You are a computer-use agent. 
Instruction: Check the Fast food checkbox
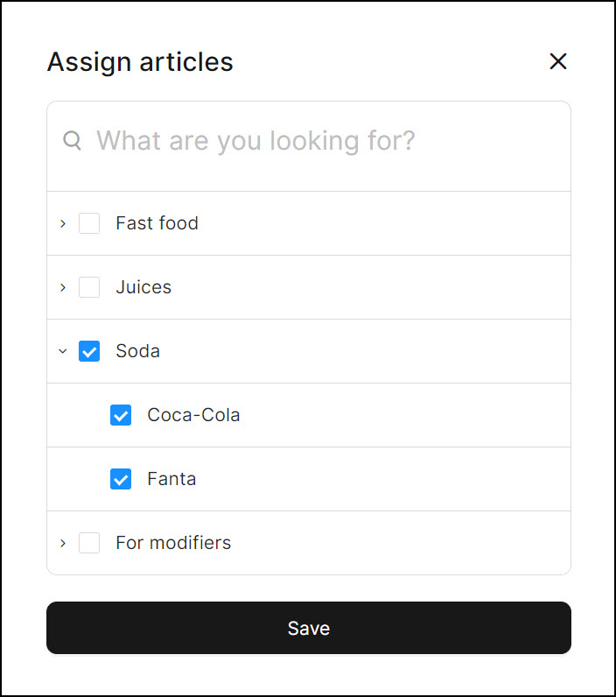coord(89,223)
